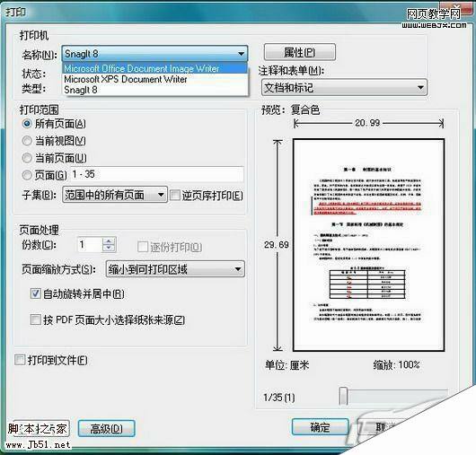The width and height of the screenshot is (476, 455).
Task: Click the 属性(P) properties button
Action: (x=300, y=52)
